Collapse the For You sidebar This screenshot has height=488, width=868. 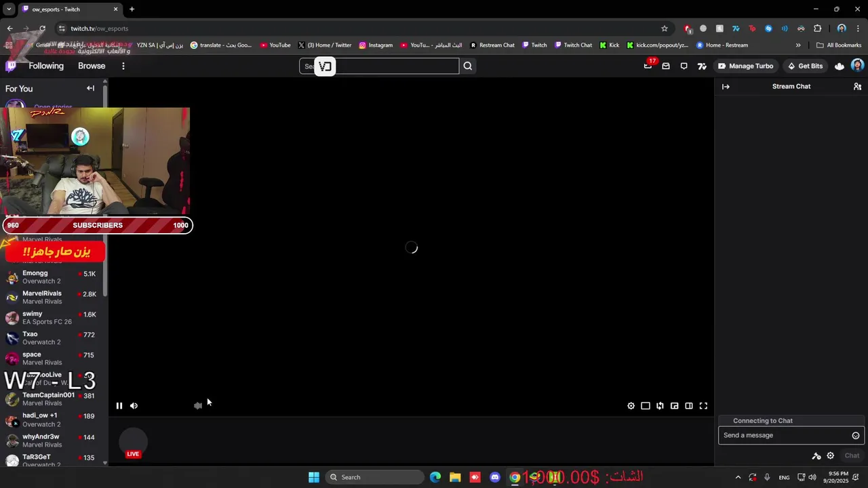(90, 88)
